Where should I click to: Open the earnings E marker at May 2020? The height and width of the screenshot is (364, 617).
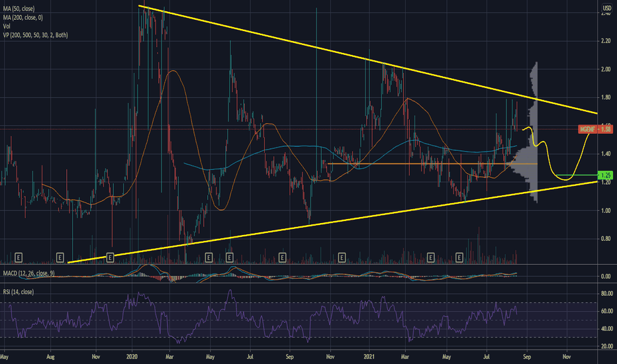coord(209,257)
